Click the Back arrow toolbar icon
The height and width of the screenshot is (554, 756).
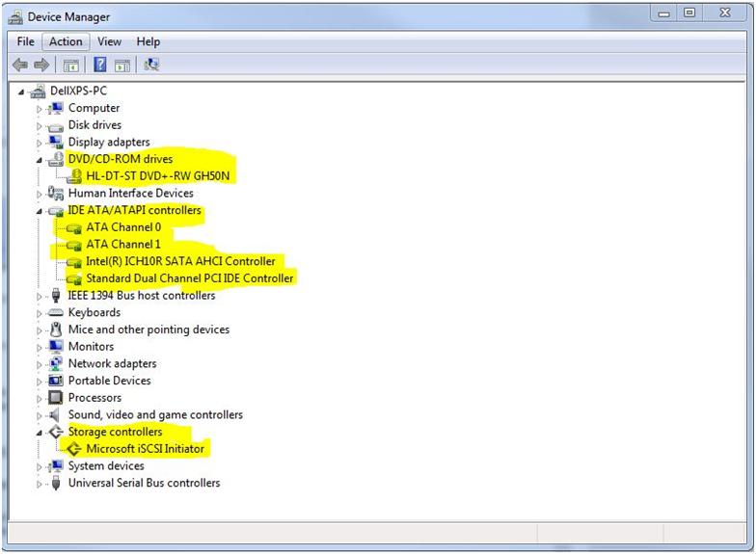tap(20, 66)
